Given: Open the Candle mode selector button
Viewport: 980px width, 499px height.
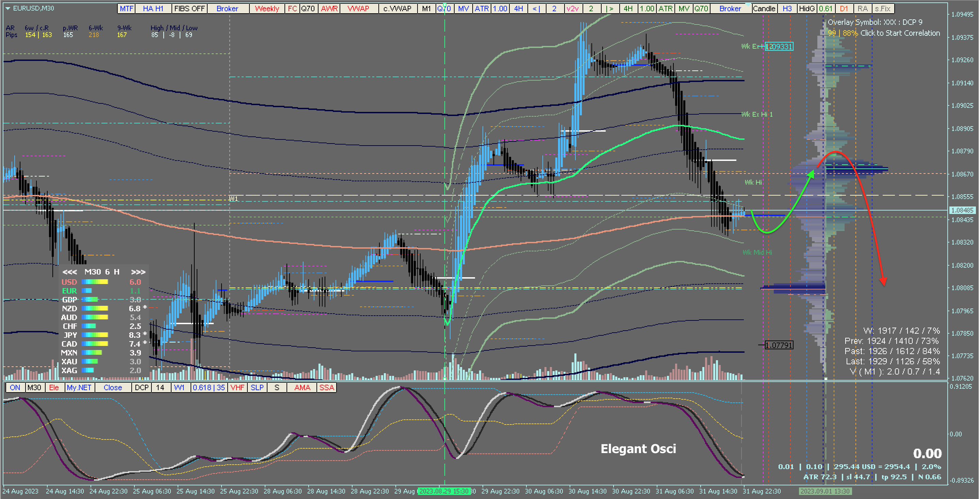Looking at the screenshot, I should pos(764,9).
